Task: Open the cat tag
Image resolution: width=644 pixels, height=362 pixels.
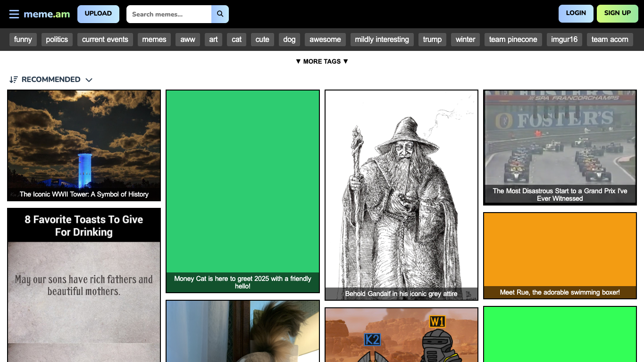Action: tap(237, 40)
